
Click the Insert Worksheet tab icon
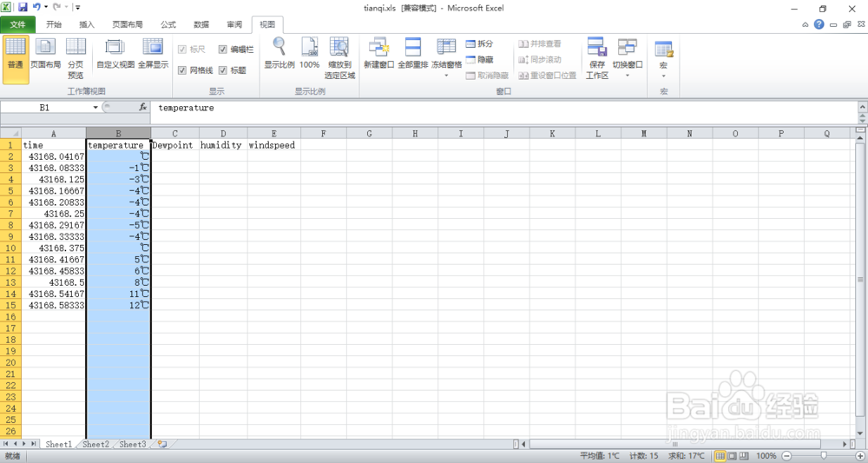pos(162,444)
